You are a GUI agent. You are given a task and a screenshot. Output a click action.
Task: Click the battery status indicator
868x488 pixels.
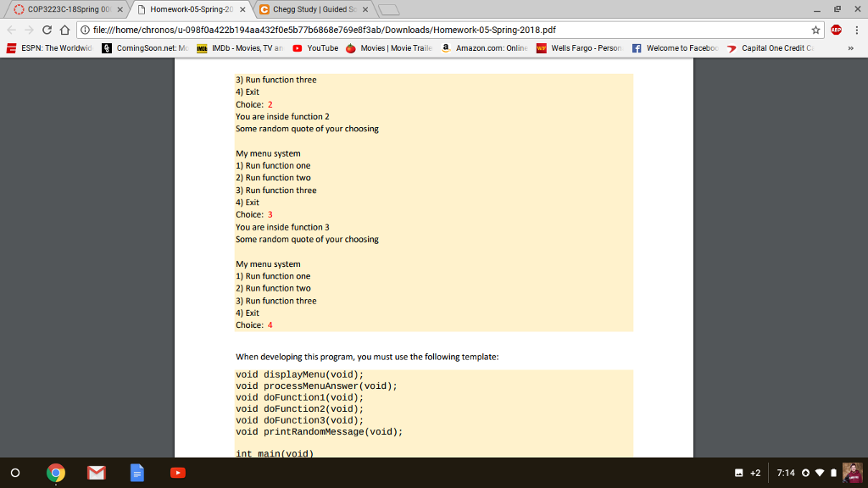(833, 473)
